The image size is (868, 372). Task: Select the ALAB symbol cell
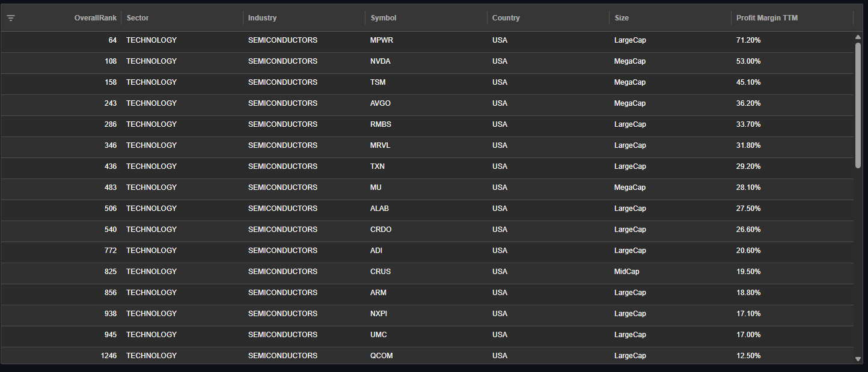380,209
